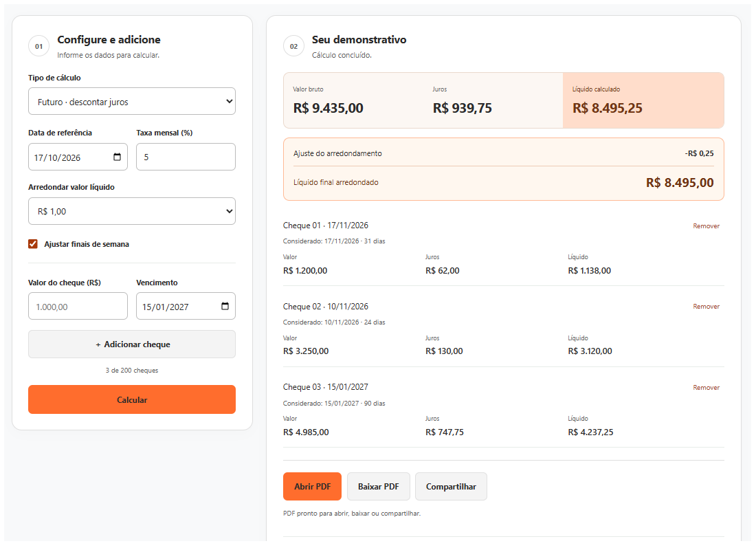Click the Abrir PDF button
756x550 pixels.
312,486
